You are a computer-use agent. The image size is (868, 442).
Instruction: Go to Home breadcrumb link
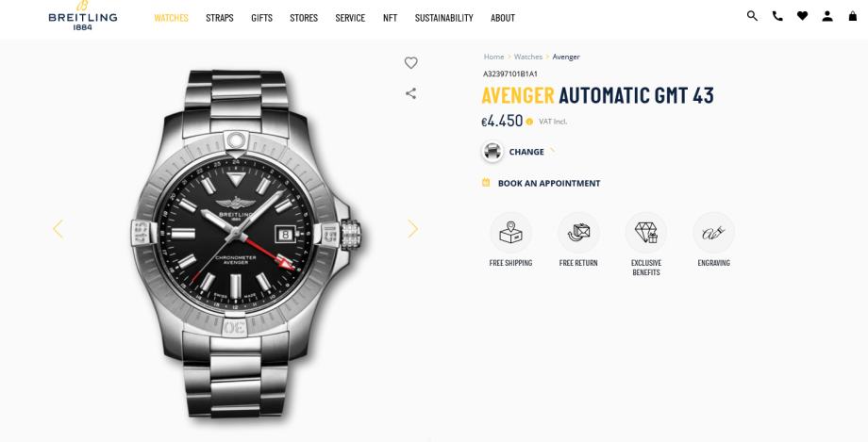pos(493,57)
